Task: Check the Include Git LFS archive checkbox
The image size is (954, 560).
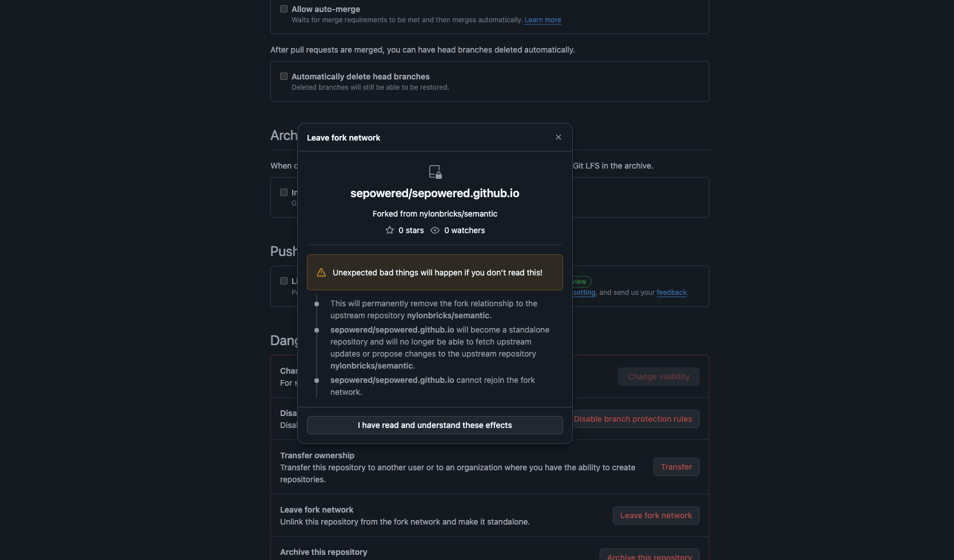Action: point(284,192)
